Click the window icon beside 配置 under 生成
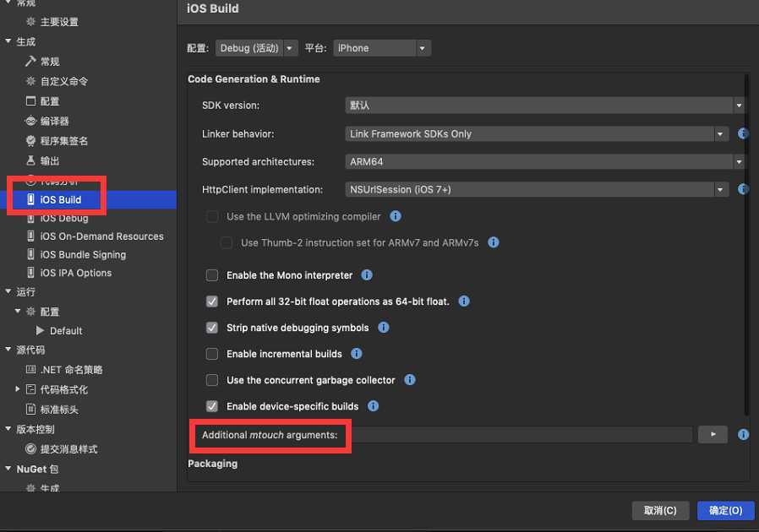The height and width of the screenshot is (532, 759). pyautogui.click(x=30, y=100)
